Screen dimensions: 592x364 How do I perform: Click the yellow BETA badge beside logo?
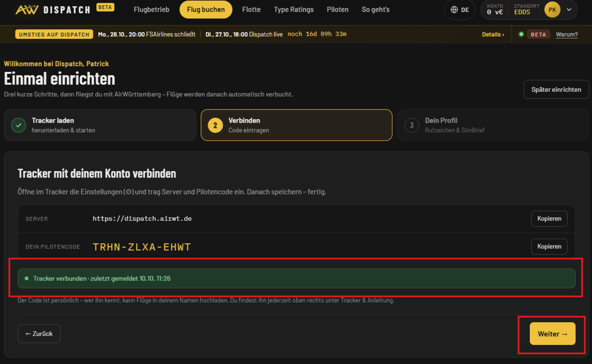click(105, 7)
